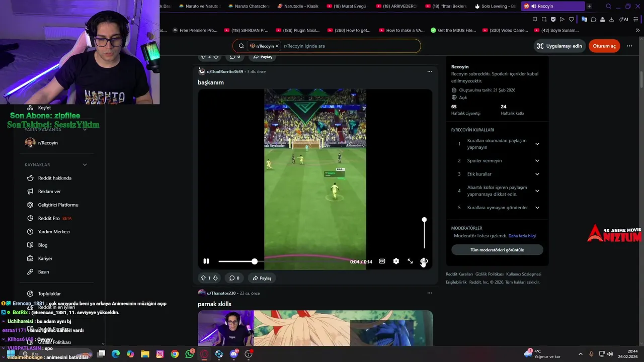Collapse the KAYNAKLAR sidebar section
The width and height of the screenshot is (644, 362).
(85, 165)
